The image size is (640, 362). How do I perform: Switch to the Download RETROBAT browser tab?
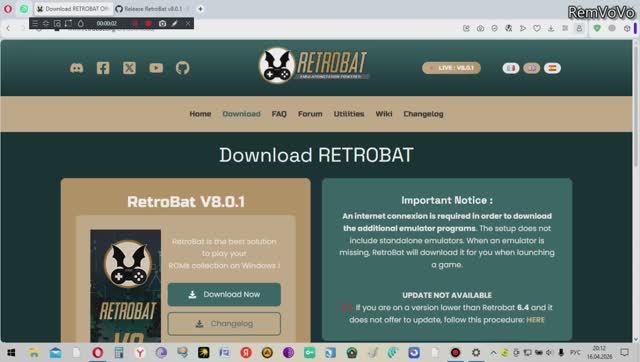[73, 9]
